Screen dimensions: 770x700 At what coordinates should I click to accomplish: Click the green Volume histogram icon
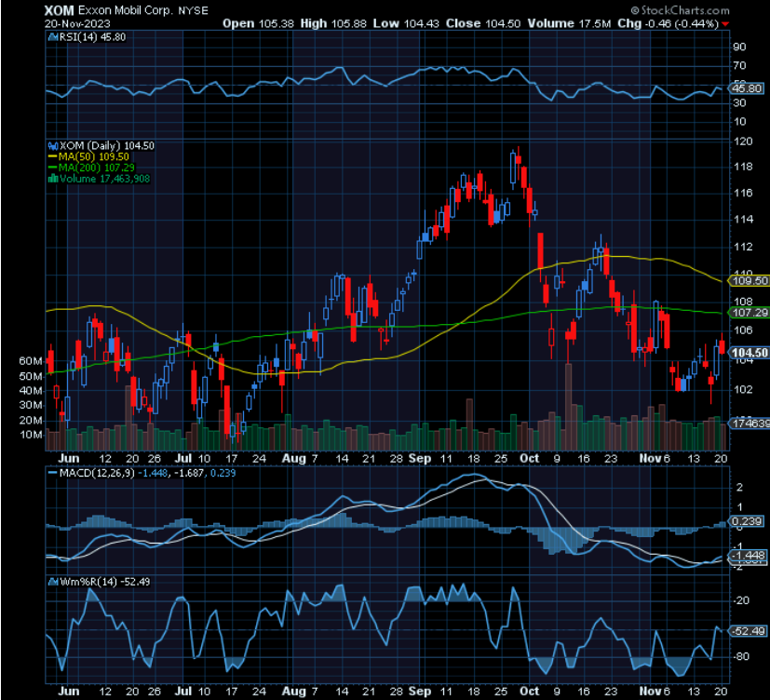54,179
